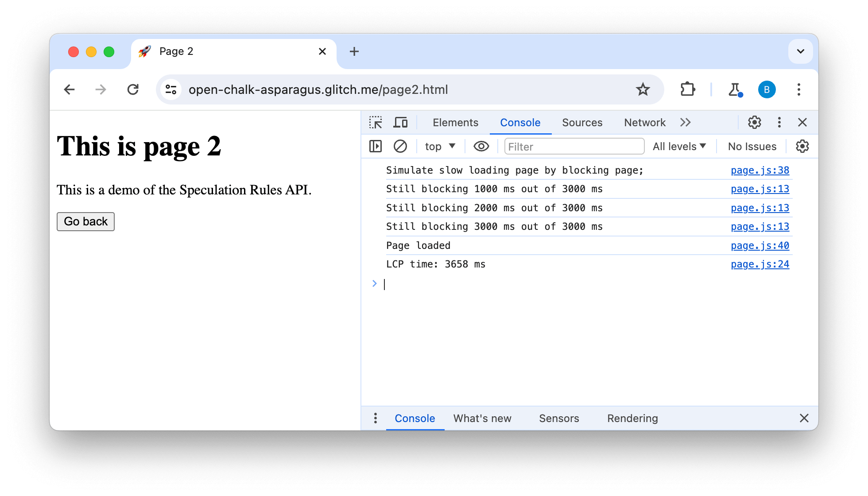Open the top frame context dropdown
The height and width of the screenshot is (496, 868).
tap(438, 147)
